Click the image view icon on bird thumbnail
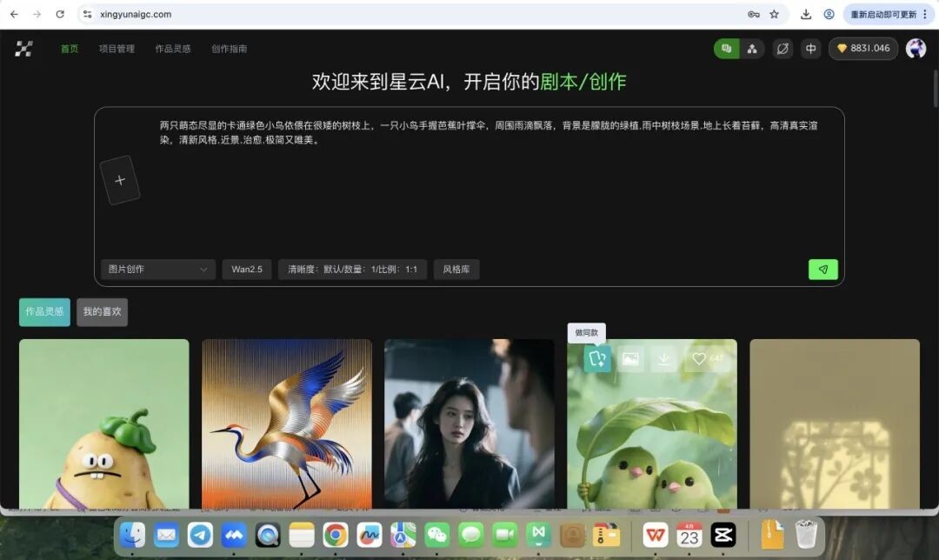Image resolution: width=939 pixels, height=560 pixels. coord(630,358)
